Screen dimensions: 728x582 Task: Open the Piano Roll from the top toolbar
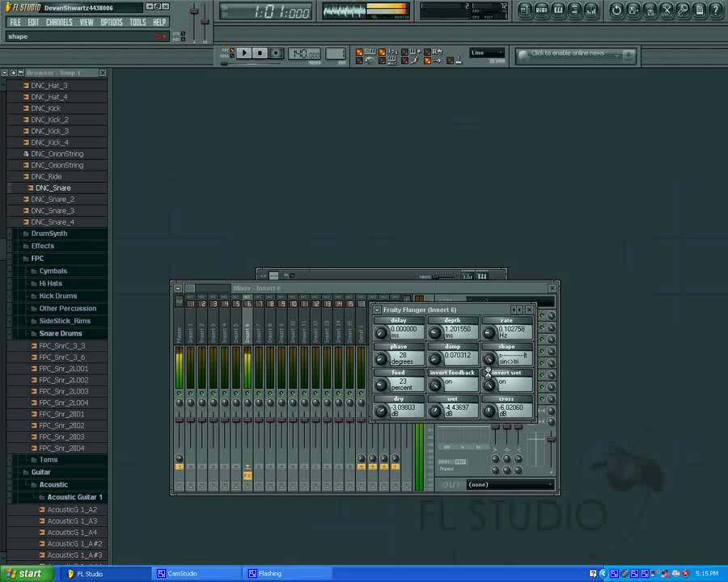(558, 11)
